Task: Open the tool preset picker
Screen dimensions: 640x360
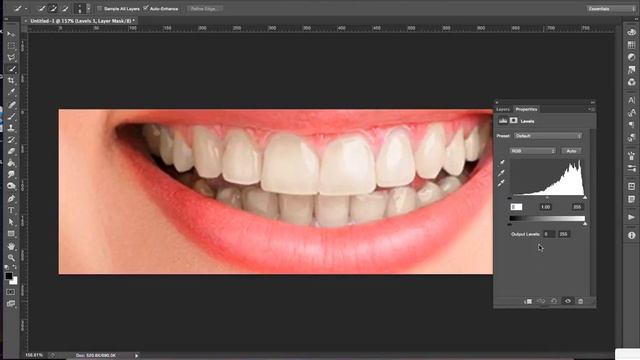Action: tap(20, 8)
